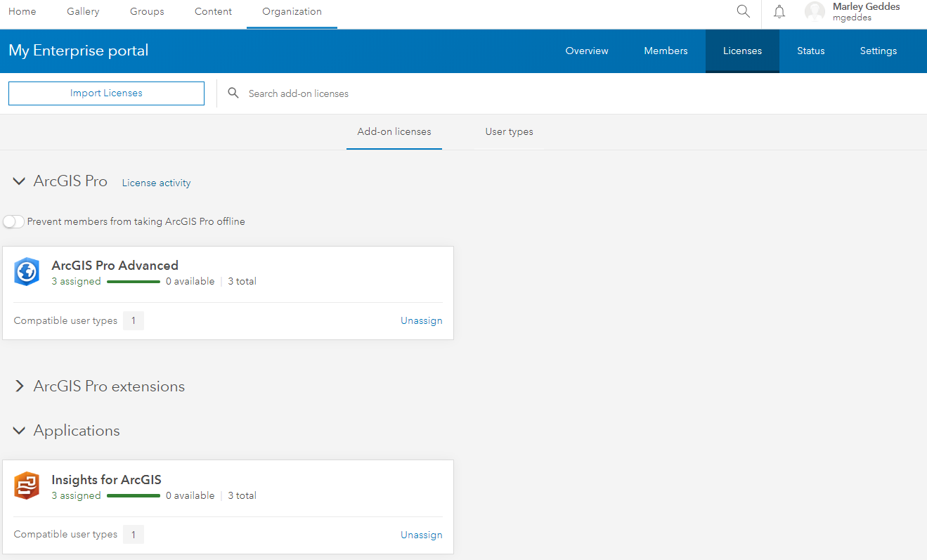Viewport: 927px width, 560px height.
Task: Click the ArcGIS Pro Advanced assignment progress bar
Action: [134, 281]
